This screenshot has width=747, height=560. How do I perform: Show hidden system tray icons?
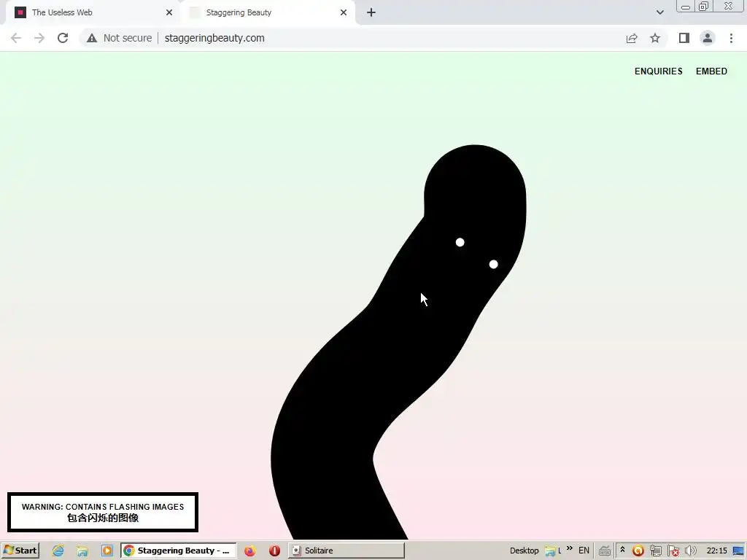622,550
